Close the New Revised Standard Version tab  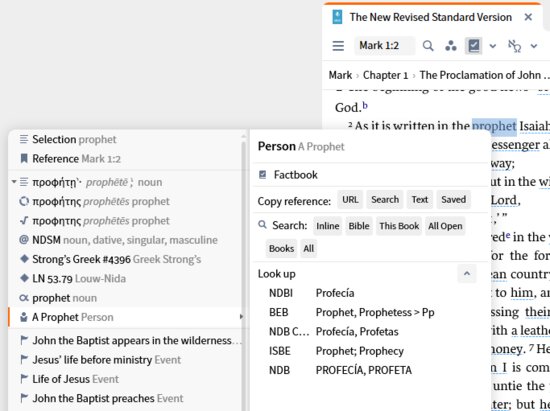[528, 17]
